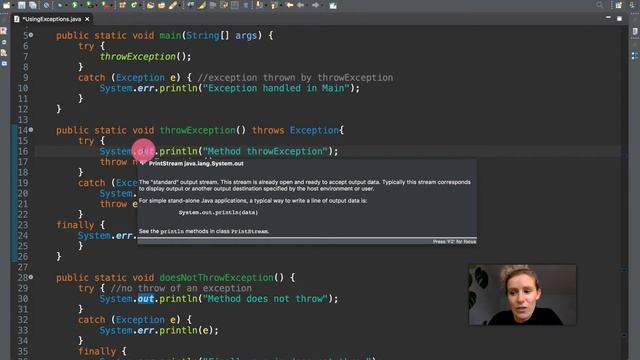Viewport: 640px width, 360px height.
Task: Toggle the Java editor breadcrumb
Action: pyautogui.click(x=191, y=5)
